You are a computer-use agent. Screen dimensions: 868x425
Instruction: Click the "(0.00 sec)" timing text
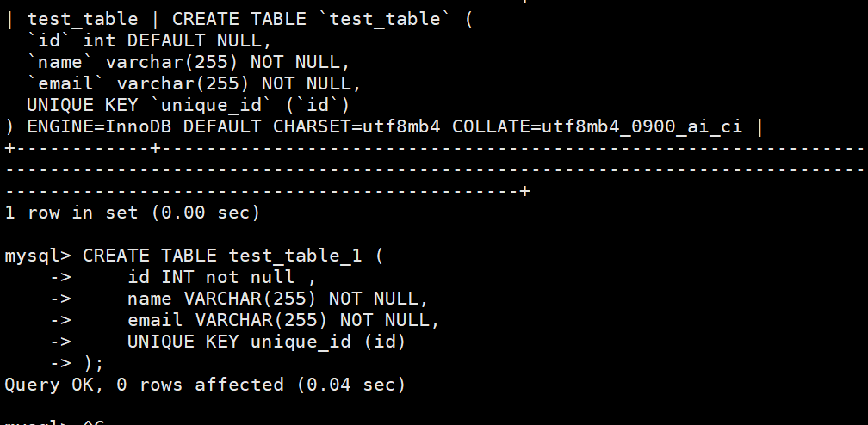pyautogui.click(x=205, y=212)
